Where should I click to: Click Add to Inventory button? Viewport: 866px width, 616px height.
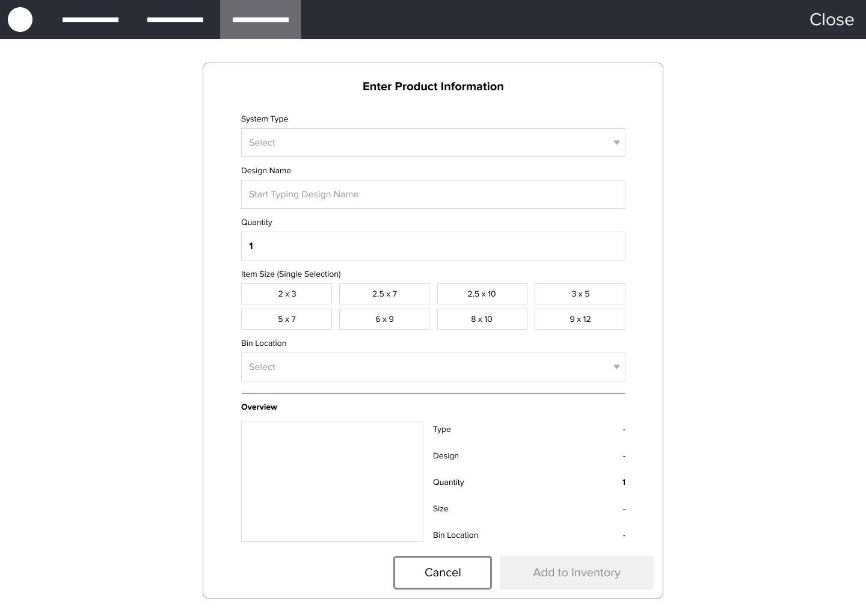point(577,573)
